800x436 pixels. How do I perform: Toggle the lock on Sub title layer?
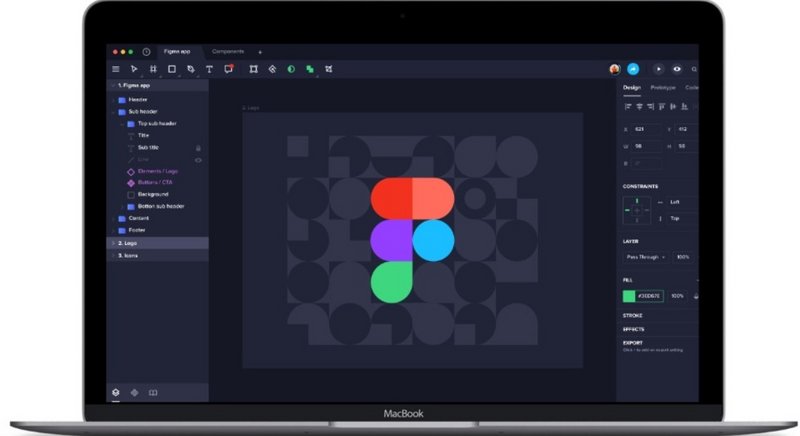[x=198, y=147]
